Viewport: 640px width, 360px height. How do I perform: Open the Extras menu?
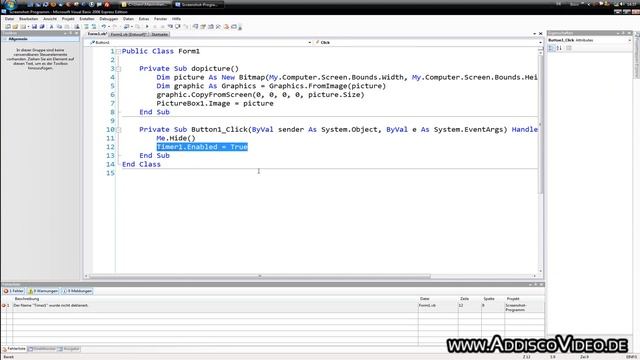pos(144,19)
